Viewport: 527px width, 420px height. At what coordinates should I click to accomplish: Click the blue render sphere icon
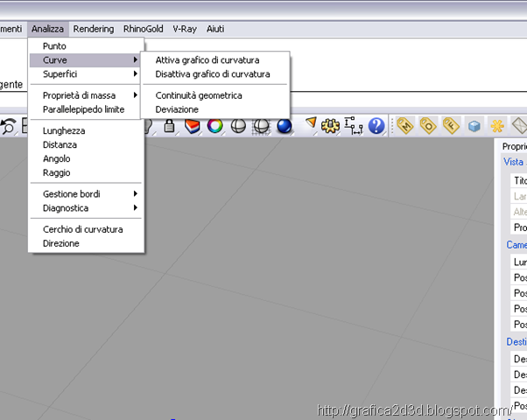click(284, 126)
